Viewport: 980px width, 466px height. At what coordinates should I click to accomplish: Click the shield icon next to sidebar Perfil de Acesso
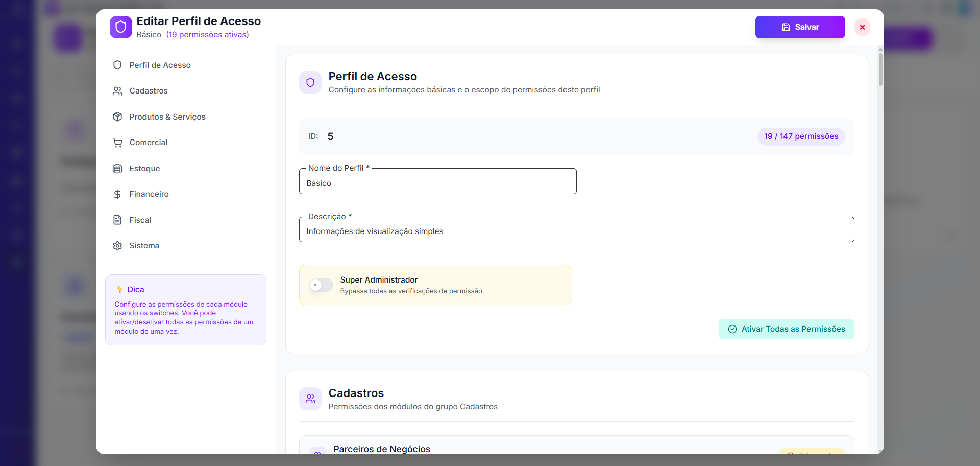[117, 65]
